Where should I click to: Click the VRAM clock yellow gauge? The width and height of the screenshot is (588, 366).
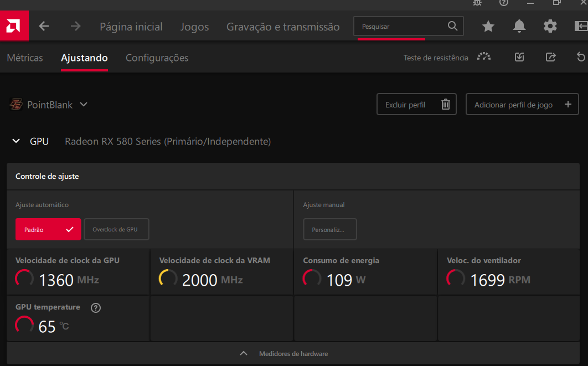[168, 279]
